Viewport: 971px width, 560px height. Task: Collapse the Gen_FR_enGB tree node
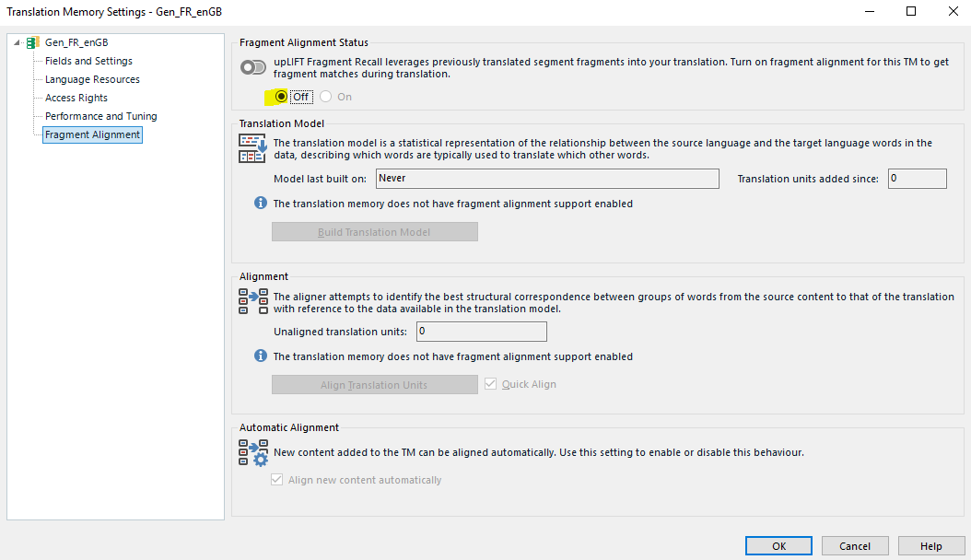[18, 42]
